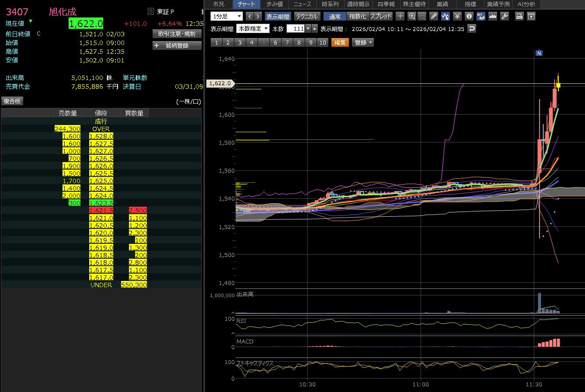Open the 1分足 timeframe dropdown
The height and width of the screenshot is (392, 585).
(x=226, y=16)
